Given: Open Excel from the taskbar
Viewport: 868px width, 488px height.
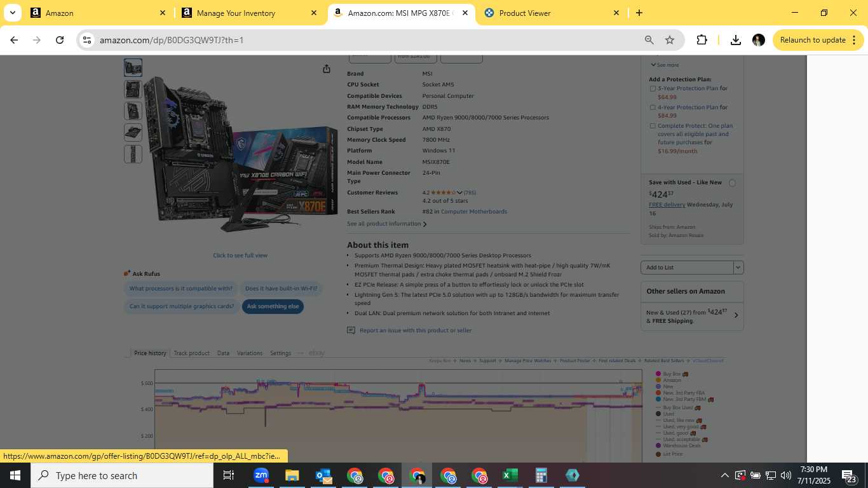Looking at the screenshot, I should (x=510, y=475).
